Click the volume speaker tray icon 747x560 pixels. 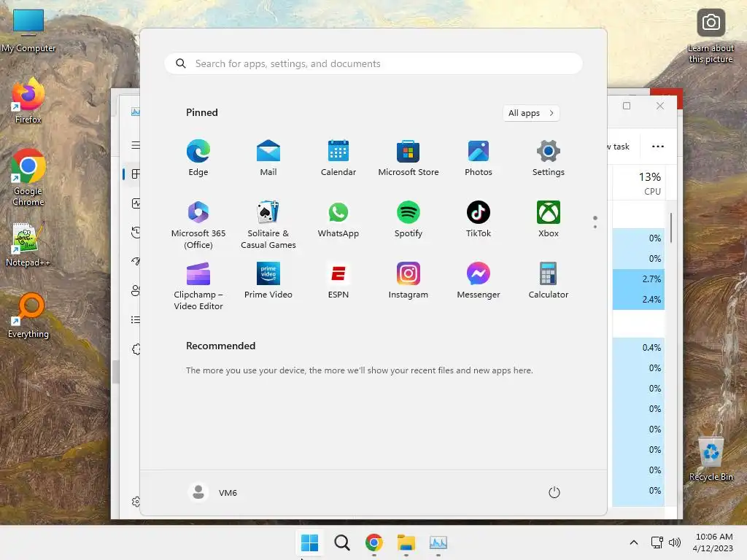tap(675, 542)
